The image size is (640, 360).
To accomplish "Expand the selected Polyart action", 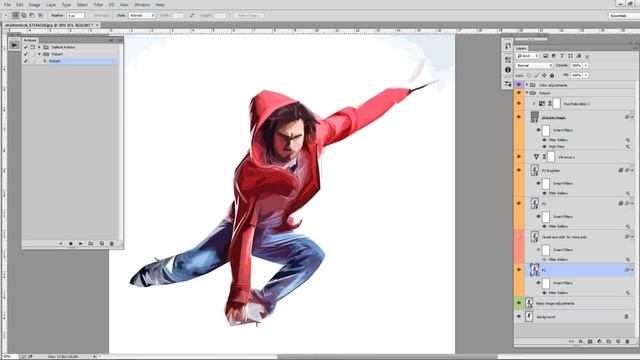I will point(45,61).
